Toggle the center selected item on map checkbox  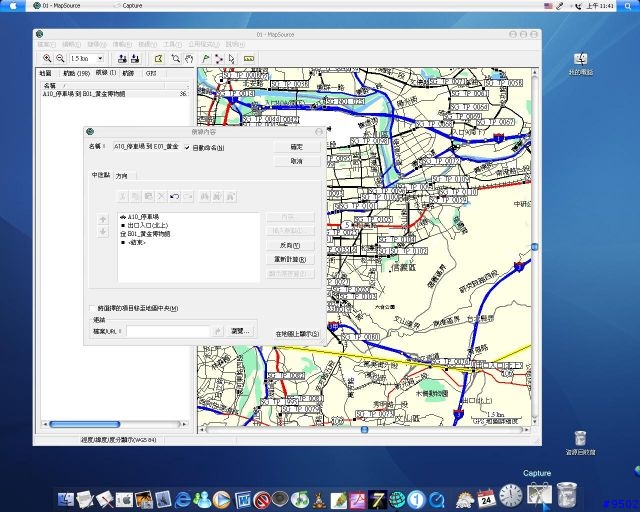(93, 308)
